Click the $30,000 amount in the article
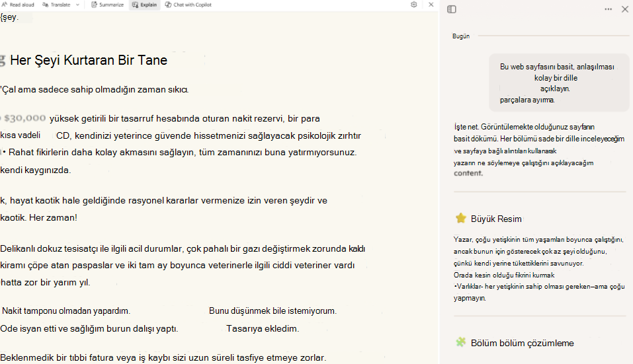The image size is (633, 364). click(x=25, y=118)
